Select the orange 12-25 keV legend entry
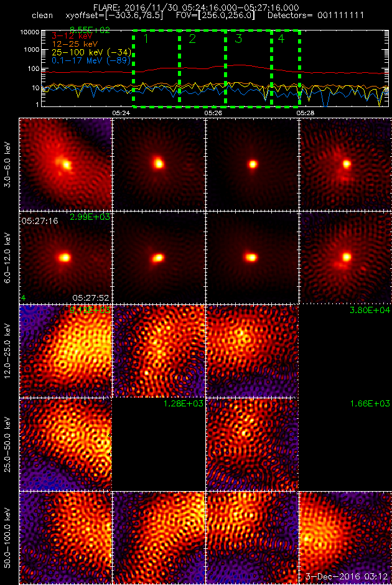Screen dimensions: 392x585 (75, 44)
